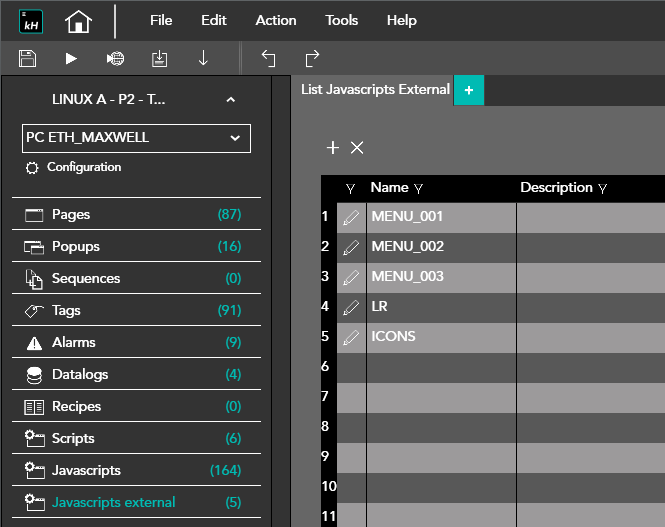This screenshot has height=527, width=665.
Task: Click pencil edit icon for ICONS row
Action: 351,337
